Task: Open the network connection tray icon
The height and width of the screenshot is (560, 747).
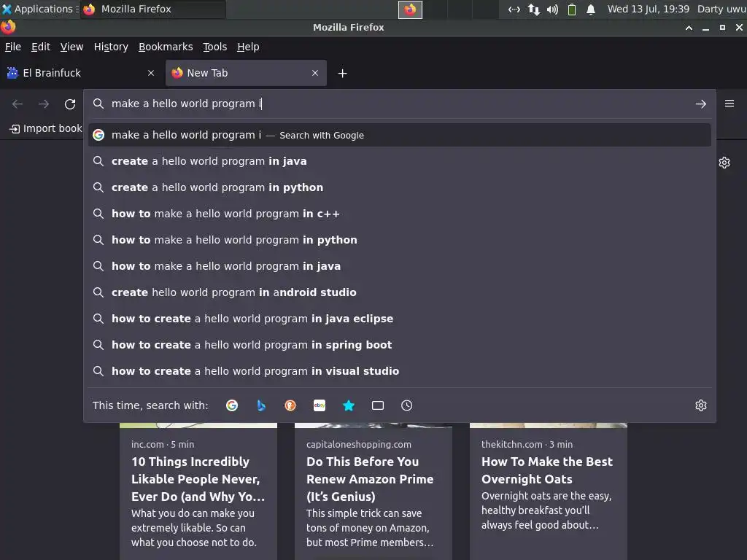Action: tap(533, 9)
